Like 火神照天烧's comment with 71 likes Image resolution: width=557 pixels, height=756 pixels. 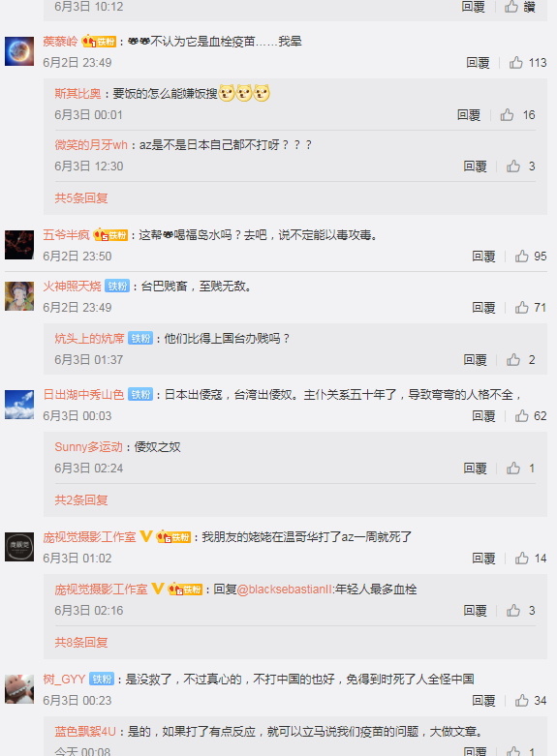521,307
